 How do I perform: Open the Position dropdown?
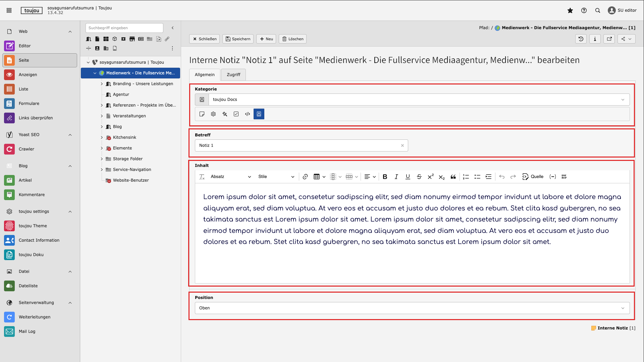coord(412,308)
